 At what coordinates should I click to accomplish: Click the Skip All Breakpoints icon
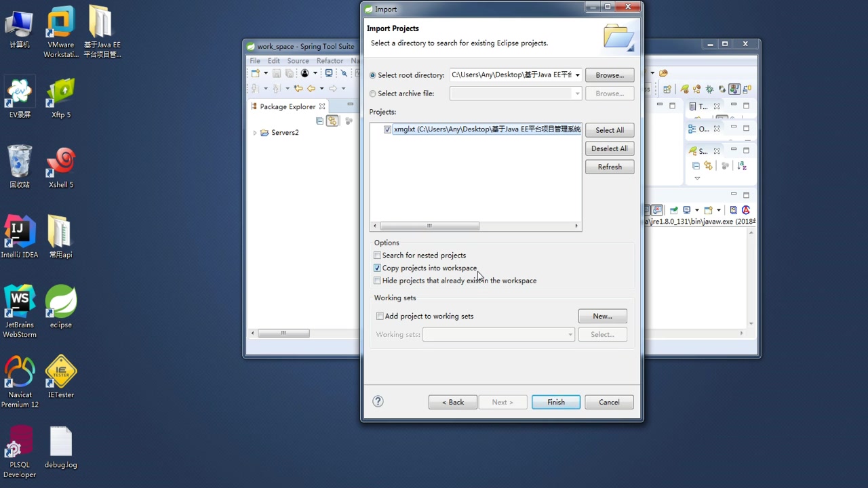click(344, 73)
